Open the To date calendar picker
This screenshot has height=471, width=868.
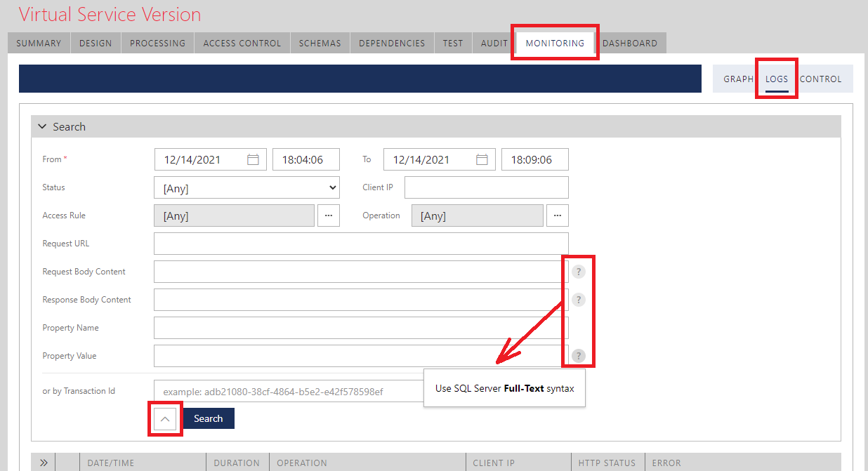point(482,159)
